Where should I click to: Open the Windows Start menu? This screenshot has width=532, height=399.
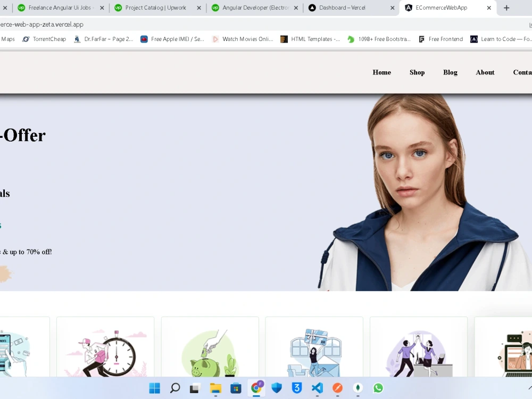click(x=155, y=388)
